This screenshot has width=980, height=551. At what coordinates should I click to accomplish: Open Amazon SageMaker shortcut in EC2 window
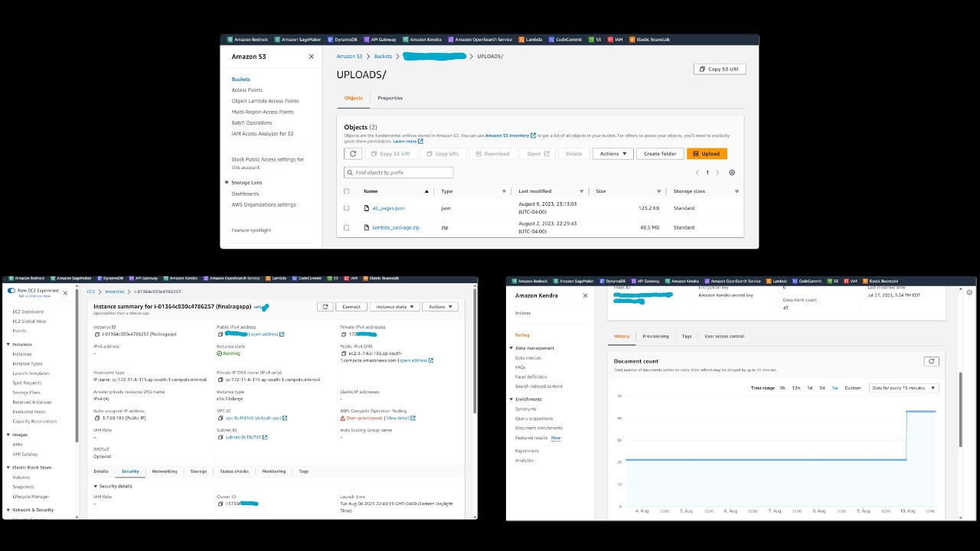point(70,279)
